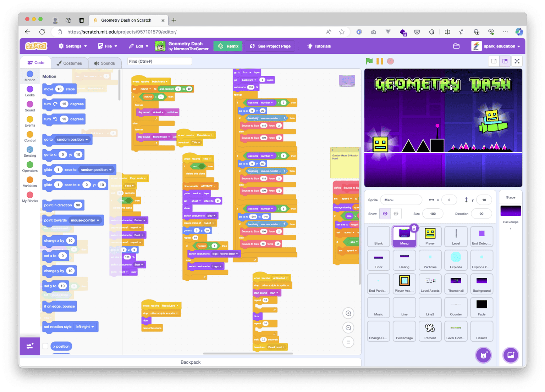Image resolution: width=545 pixels, height=392 pixels.
Task: Select the My Blocks category
Action: click(x=30, y=197)
